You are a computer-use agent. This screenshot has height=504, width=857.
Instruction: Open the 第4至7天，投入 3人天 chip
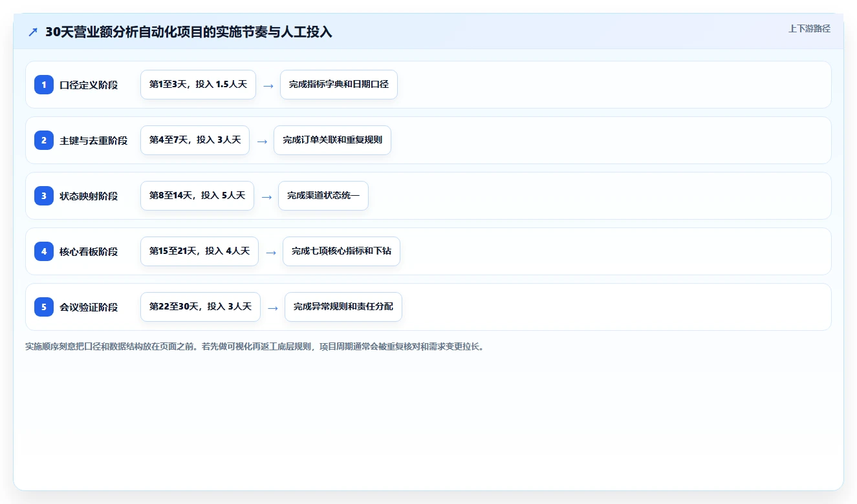(195, 140)
